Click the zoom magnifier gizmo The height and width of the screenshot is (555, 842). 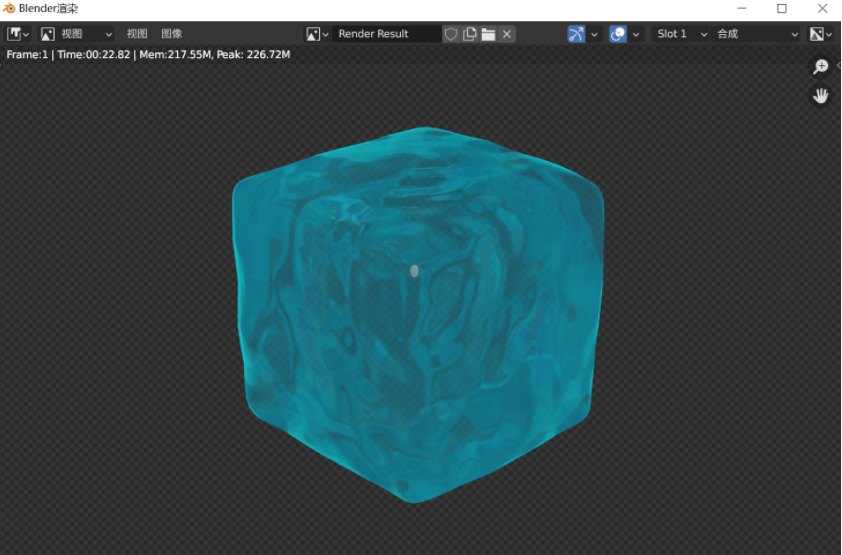click(821, 67)
